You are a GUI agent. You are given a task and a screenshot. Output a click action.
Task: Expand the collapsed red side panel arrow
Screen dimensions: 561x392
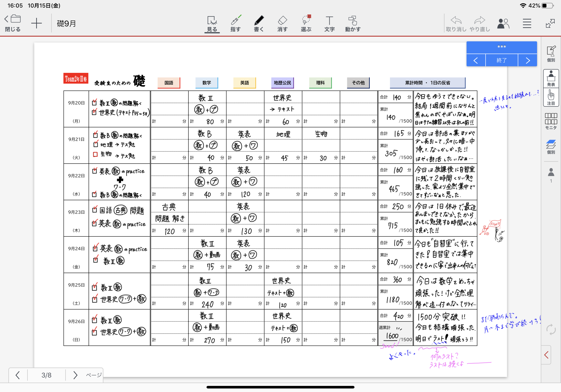click(x=547, y=355)
